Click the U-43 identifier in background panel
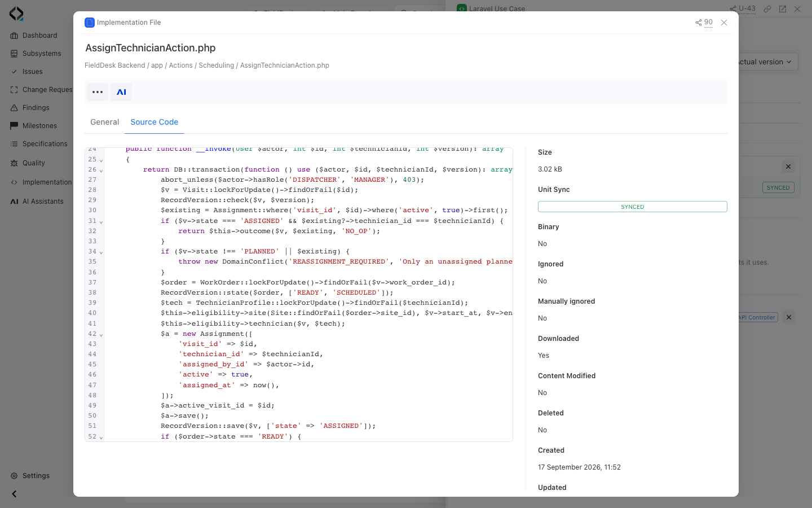812x508 pixels. coord(747,8)
